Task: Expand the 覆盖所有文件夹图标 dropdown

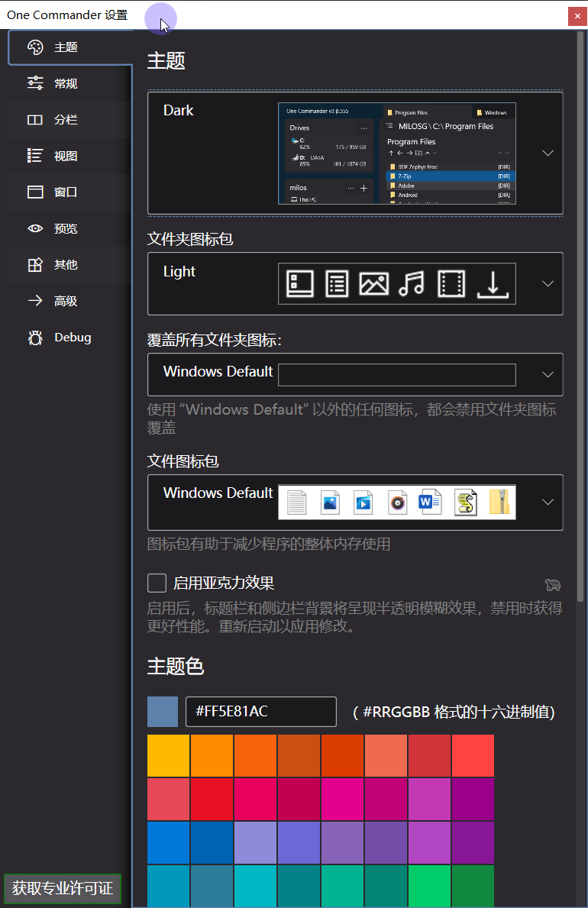Action: tap(548, 374)
